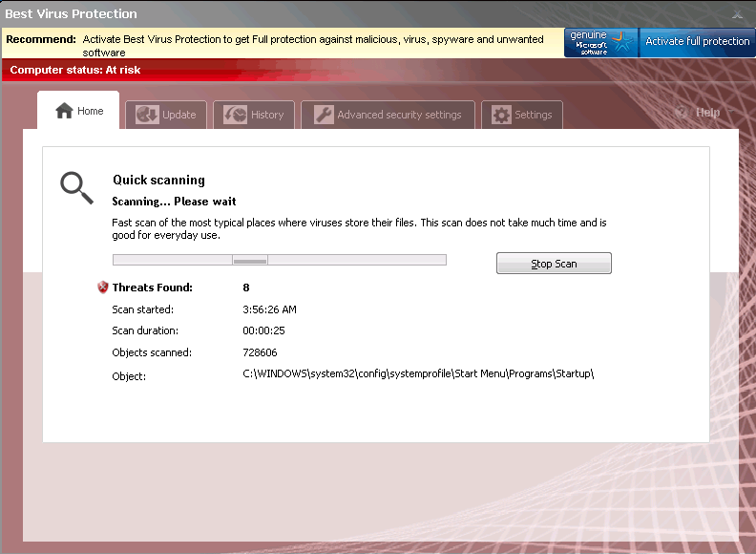This screenshot has height=554, width=756.
Task: Click the gear icon on the Settings tab
Action: [x=501, y=115]
